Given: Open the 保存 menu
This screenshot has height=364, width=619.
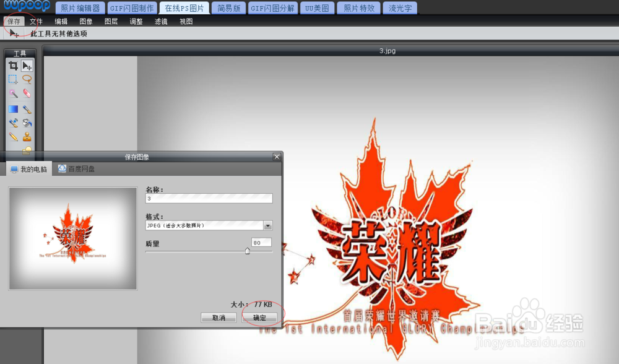Looking at the screenshot, I should click(14, 21).
